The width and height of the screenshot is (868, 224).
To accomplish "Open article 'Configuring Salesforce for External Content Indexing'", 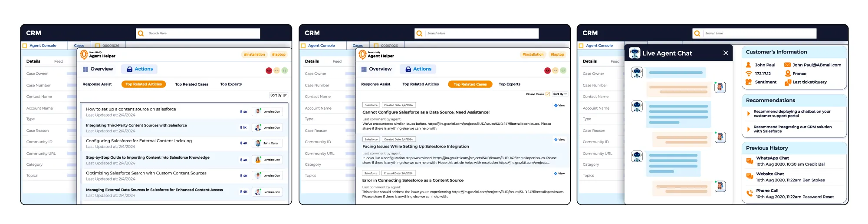I will [x=139, y=141].
